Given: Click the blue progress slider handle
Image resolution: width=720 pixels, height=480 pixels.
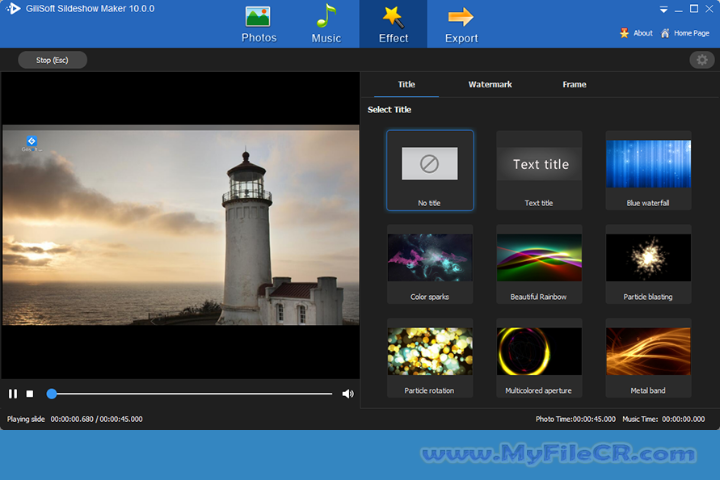Looking at the screenshot, I should (x=52, y=394).
